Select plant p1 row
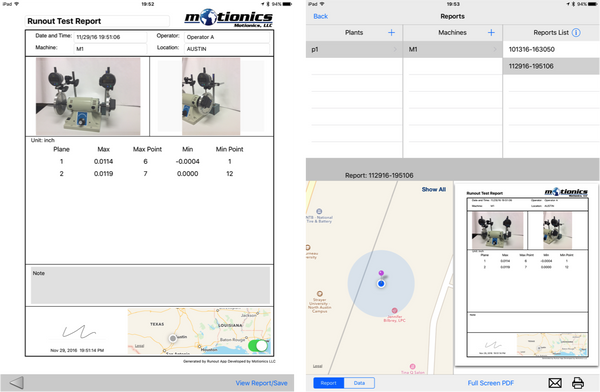The width and height of the screenshot is (600, 392). [354, 49]
